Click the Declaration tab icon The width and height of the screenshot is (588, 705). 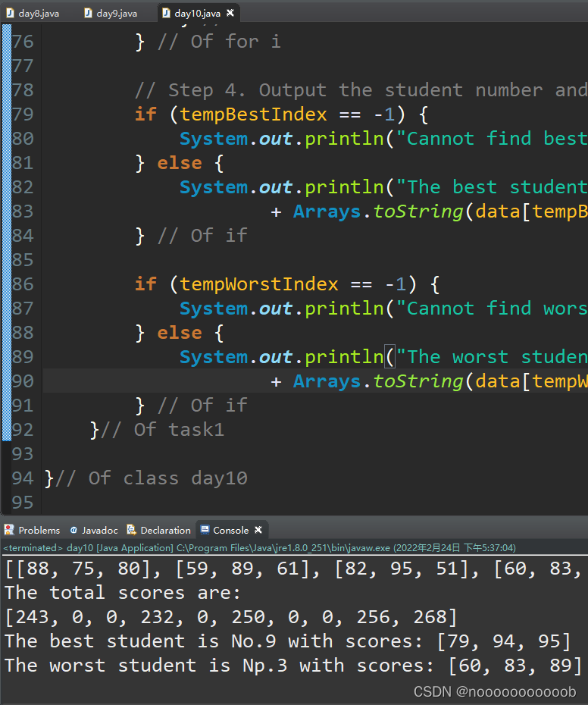tap(131, 530)
